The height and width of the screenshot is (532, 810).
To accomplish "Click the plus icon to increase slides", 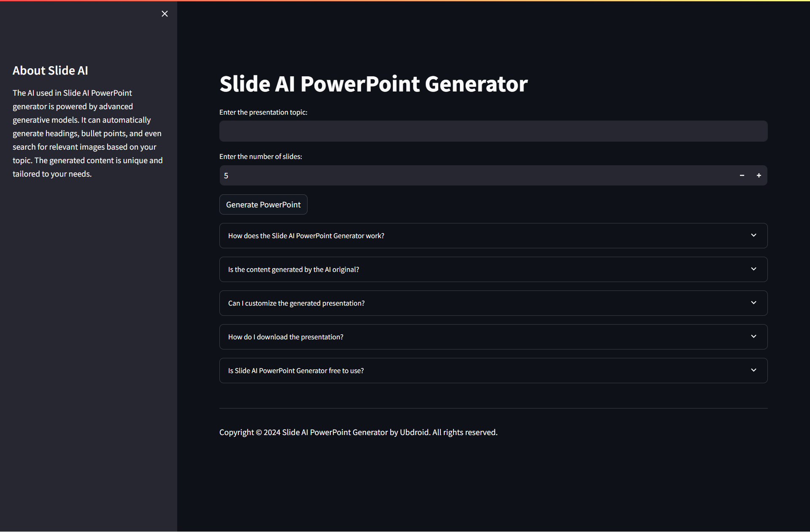I will 759,175.
